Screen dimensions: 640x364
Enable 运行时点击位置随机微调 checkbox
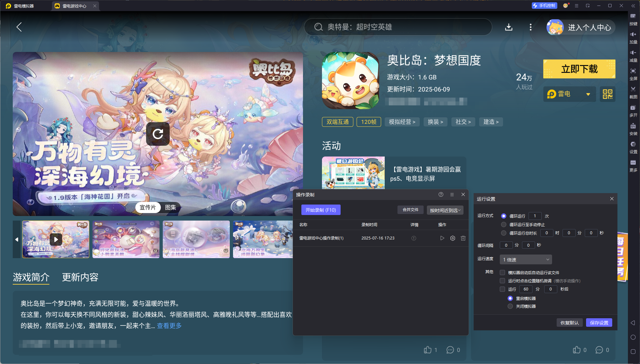(502, 281)
